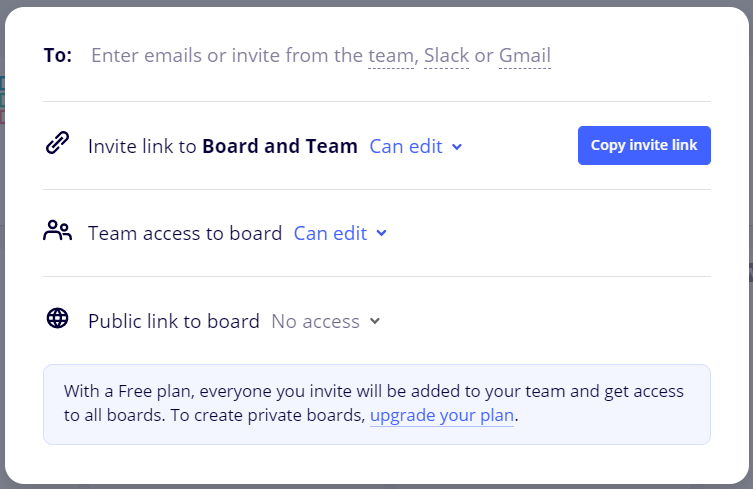
Task: Open the invite link 'Can edit' permission dropdown
Action: (x=406, y=146)
